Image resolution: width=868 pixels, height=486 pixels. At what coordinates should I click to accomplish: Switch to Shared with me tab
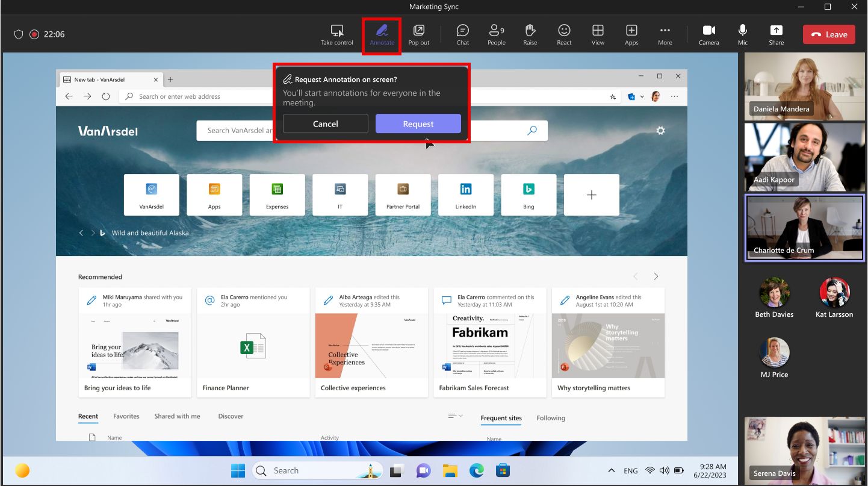point(177,416)
